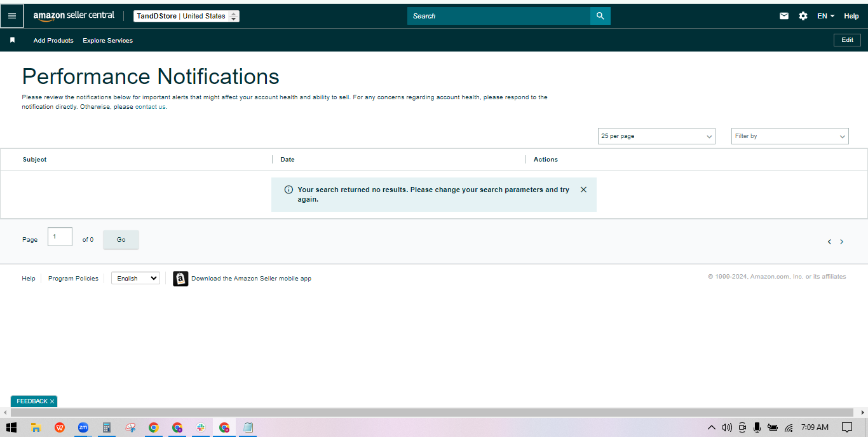Click the horizontal scrollbar left arrow
868x437 pixels.
click(x=5, y=413)
